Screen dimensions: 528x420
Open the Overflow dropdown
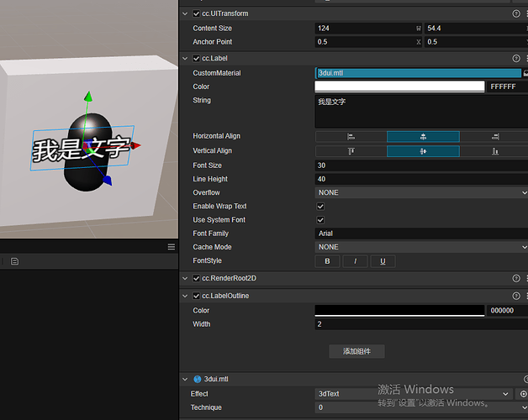click(x=421, y=192)
